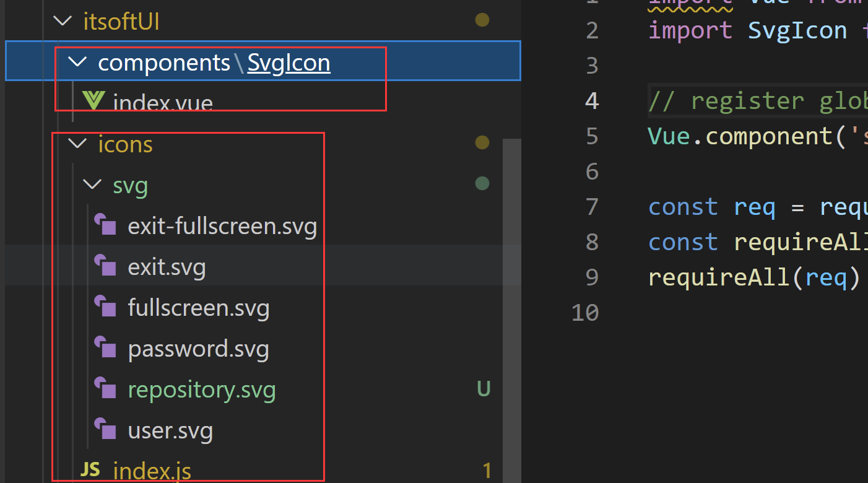Select the svg folder label
Screen dimensions: 868x483
[131, 185]
